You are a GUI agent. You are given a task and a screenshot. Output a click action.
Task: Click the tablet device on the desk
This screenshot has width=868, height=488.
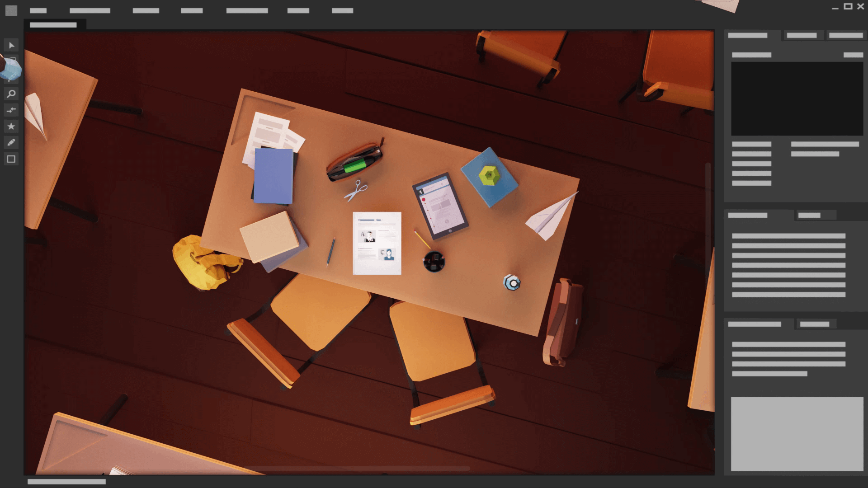(x=440, y=206)
